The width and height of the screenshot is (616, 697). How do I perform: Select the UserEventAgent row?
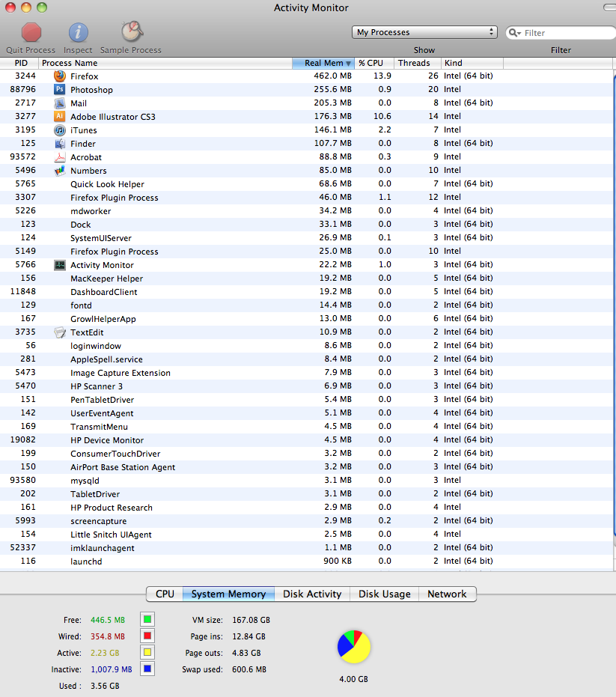[307, 413]
